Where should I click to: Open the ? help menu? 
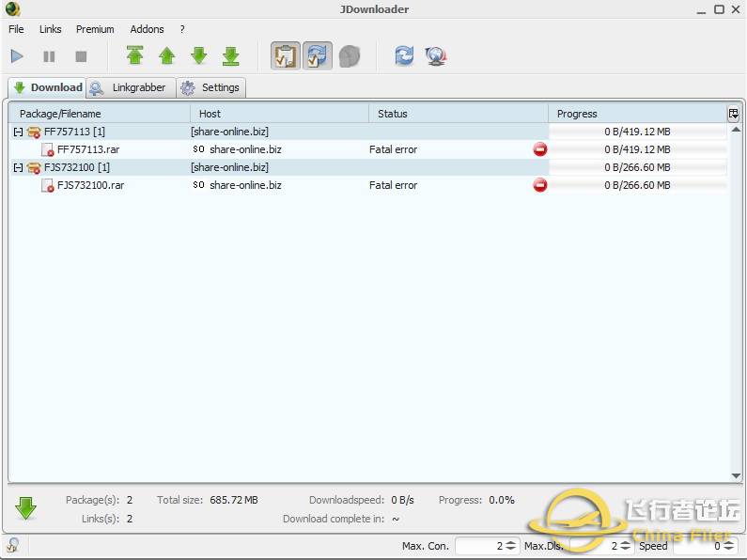pos(182,29)
